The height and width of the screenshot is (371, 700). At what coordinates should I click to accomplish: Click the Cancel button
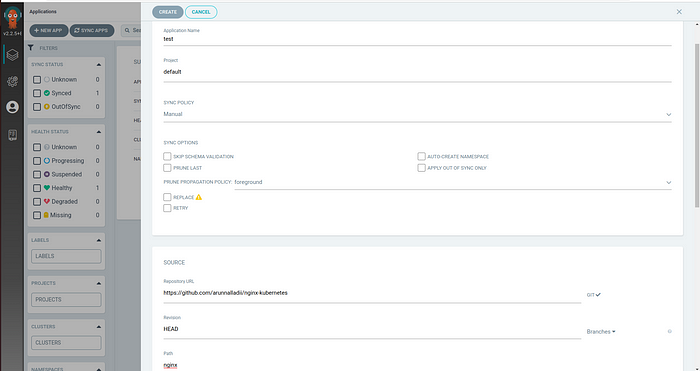(201, 12)
